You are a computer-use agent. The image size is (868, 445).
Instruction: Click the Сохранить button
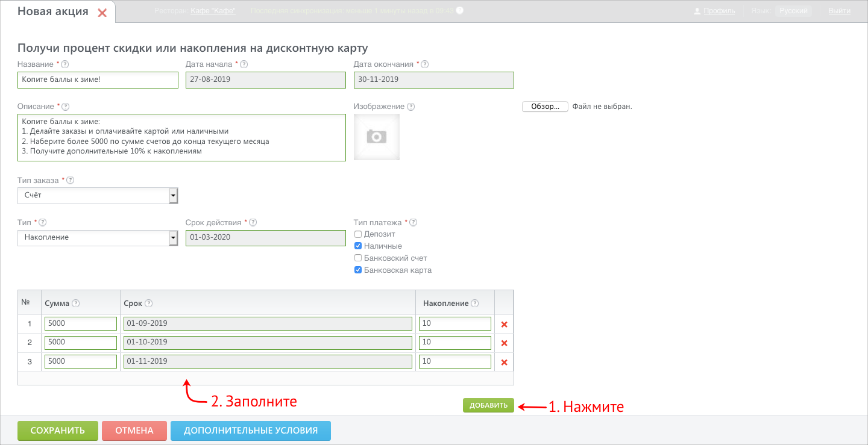tap(58, 431)
